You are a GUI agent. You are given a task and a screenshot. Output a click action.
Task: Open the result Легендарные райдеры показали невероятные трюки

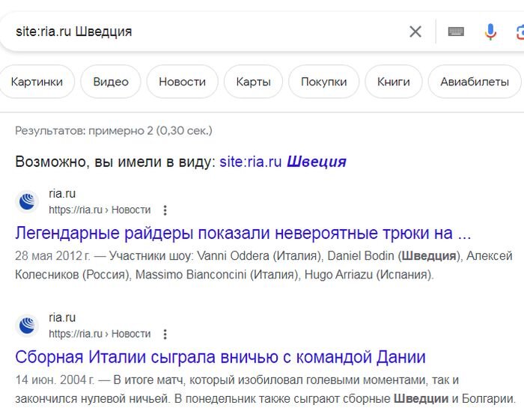(x=243, y=233)
